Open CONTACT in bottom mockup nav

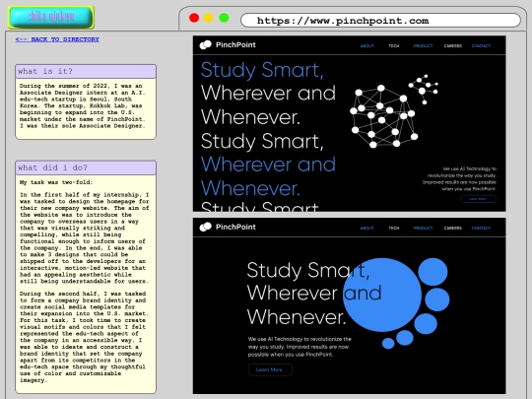[481, 228]
